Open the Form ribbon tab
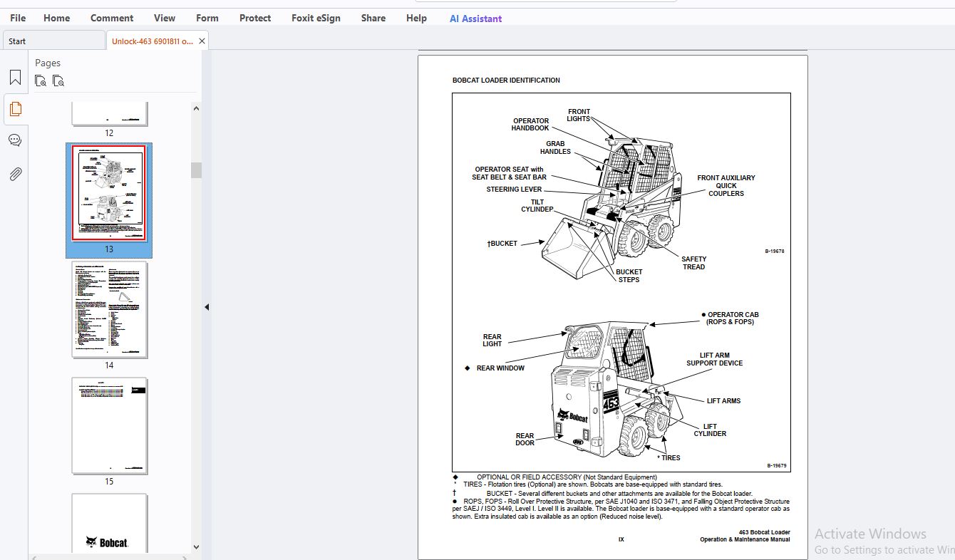The height and width of the screenshot is (560, 955). tap(207, 18)
